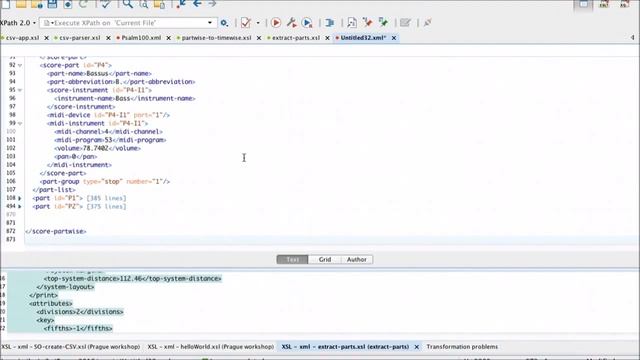Switch to the extract-parts.xsl editor tab
The width and height of the screenshot is (640, 360).
(x=296, y=38)
